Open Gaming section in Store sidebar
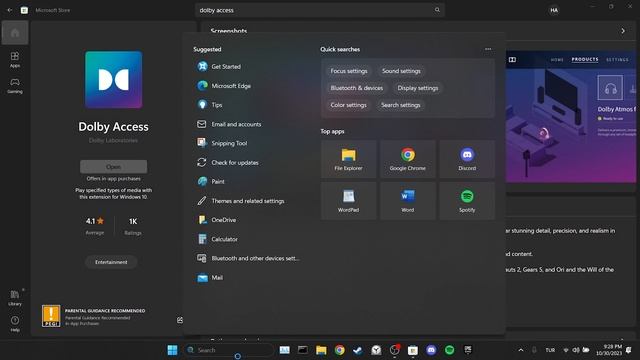 tap(15, 86)
